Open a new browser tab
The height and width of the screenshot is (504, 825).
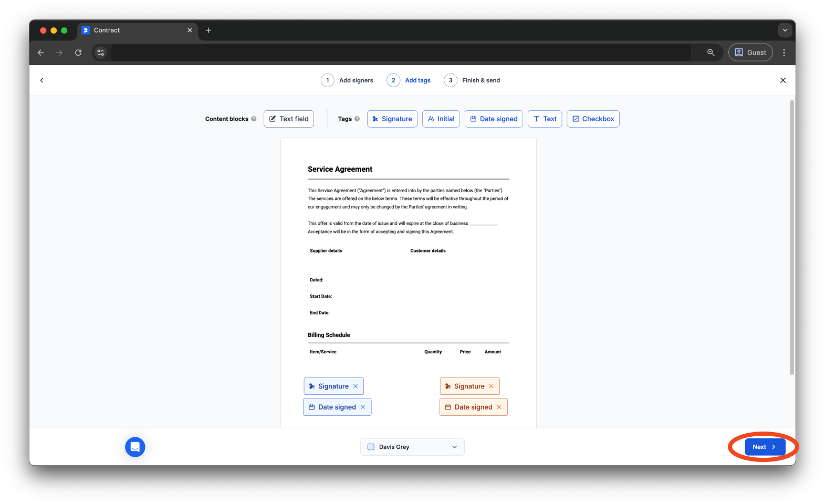[x=208, y=30]
